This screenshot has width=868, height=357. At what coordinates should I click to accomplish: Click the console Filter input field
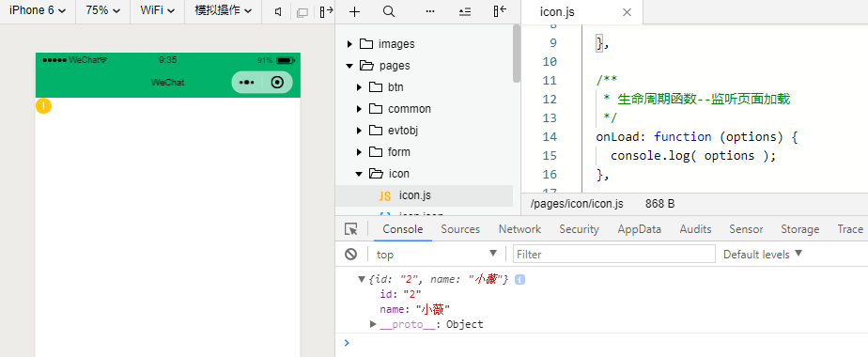click(614, 254)
